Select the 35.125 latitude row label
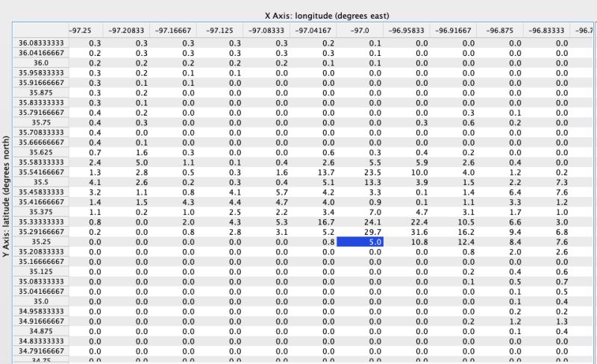 click(41, 272)
